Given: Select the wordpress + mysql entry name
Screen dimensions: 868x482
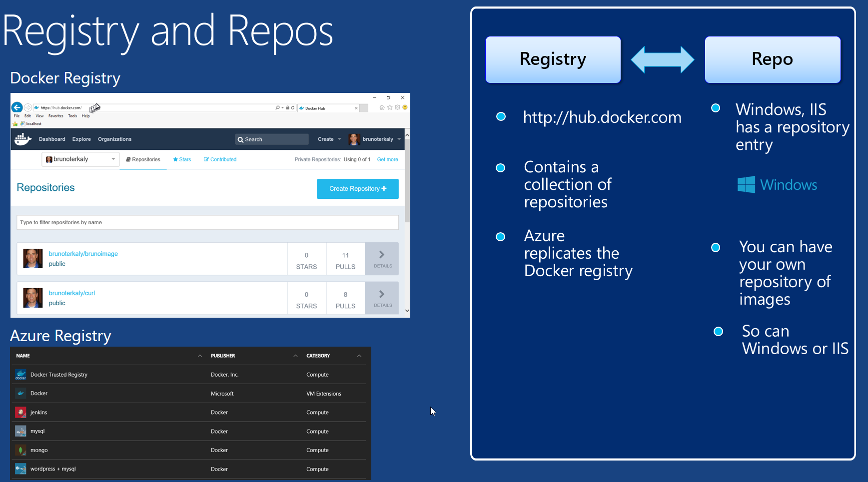Looking at the screenshot, I should pyautogui.click(x=53, y=469).
